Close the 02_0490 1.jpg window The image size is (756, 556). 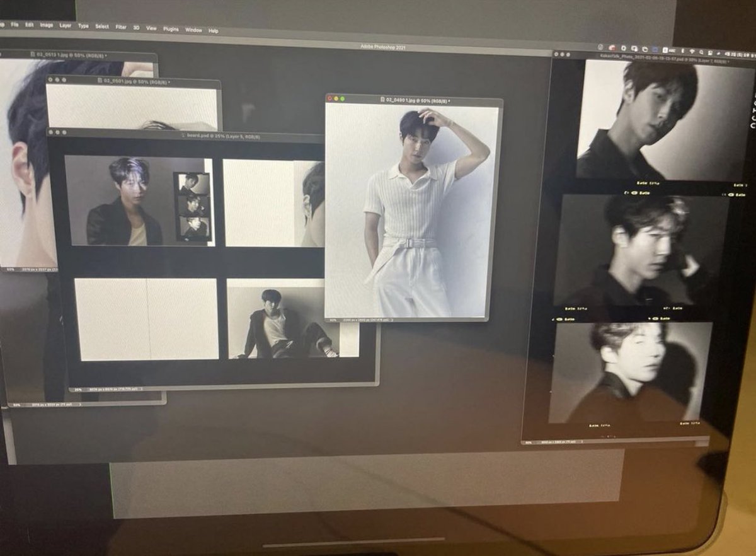tap(330, 98)
